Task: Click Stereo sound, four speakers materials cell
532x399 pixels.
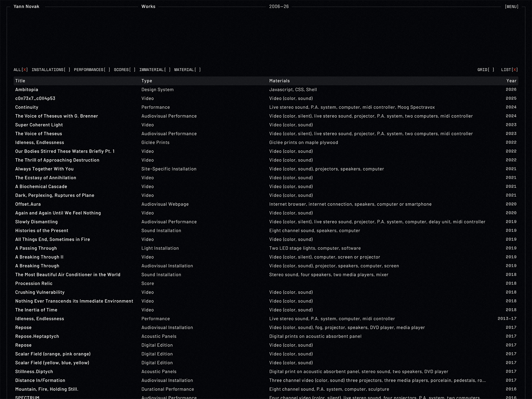Action: coord(329,275)
